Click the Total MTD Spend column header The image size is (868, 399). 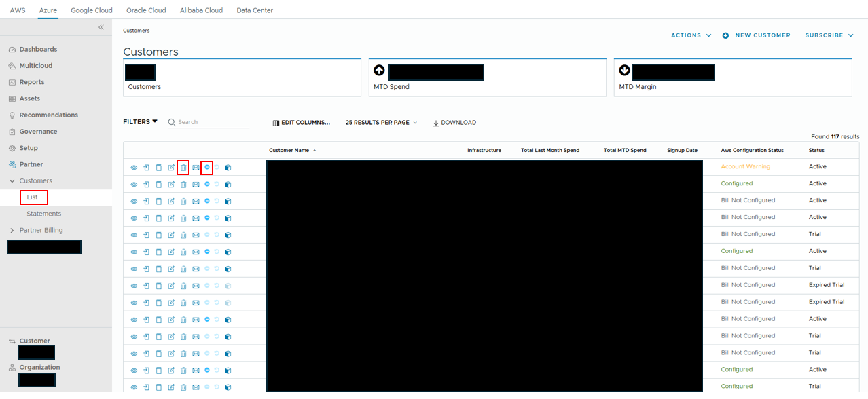pyautogui.click(x=625, y=151)
